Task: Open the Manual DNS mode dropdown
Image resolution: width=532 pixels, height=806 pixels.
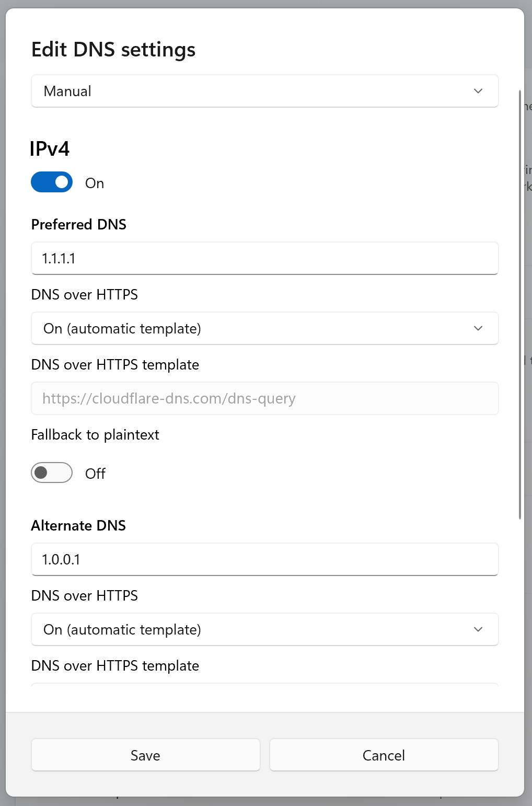Action: click(264, 91)
